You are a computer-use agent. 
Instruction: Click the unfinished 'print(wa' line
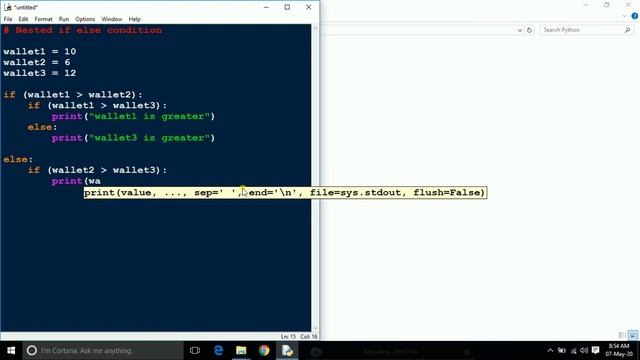click(x=76, y=181)
